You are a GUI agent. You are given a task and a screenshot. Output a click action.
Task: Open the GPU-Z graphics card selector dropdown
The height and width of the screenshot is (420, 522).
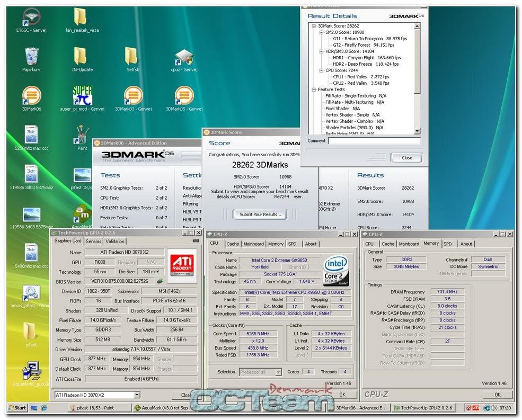point(137,395)
